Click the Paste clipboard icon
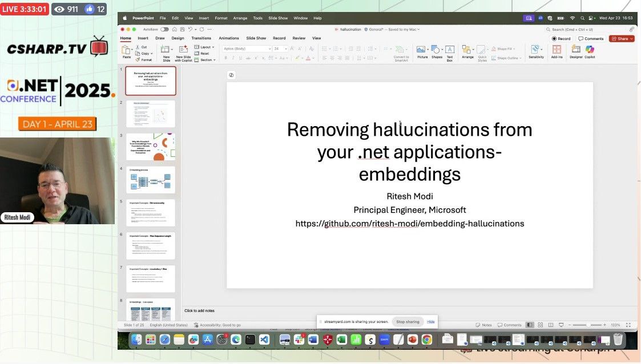The width and height of the screenshot is (641, 364). click(127, 50)
